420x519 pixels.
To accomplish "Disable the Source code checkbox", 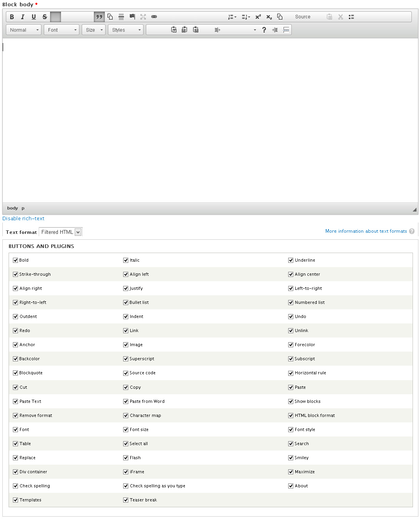I will coord(126,373).
